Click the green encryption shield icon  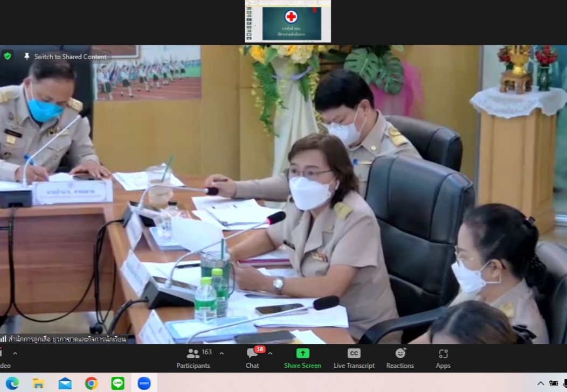pyautogui.click(x=8, y=56)
